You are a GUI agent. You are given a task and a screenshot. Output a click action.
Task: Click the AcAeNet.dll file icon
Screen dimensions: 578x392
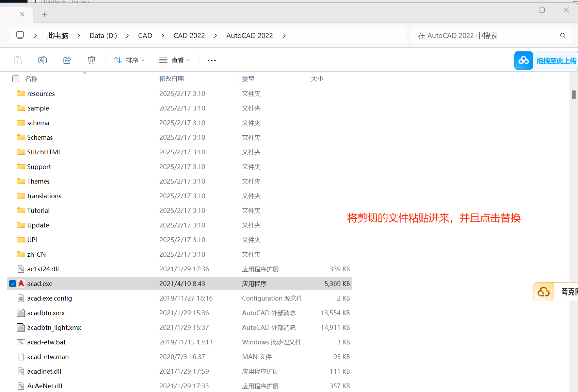point(21,386)
